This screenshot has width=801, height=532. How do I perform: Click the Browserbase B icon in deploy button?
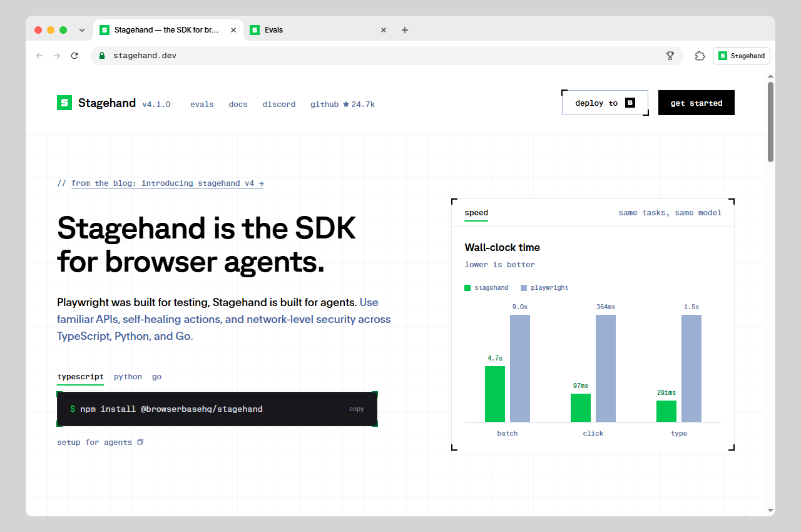(630, 103)
